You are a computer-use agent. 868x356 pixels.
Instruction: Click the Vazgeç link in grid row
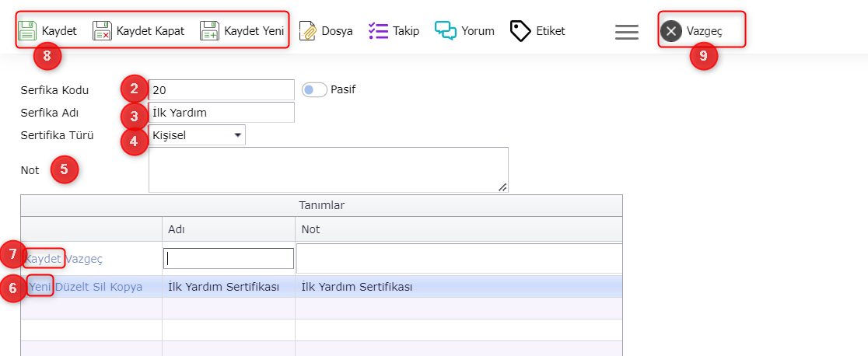(84, 259)
